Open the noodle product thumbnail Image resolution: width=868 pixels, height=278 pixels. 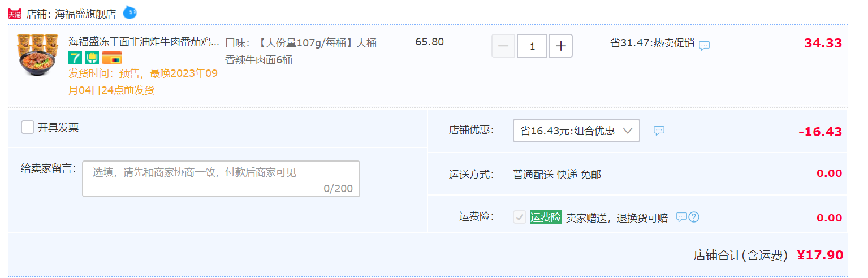(38, 55)
